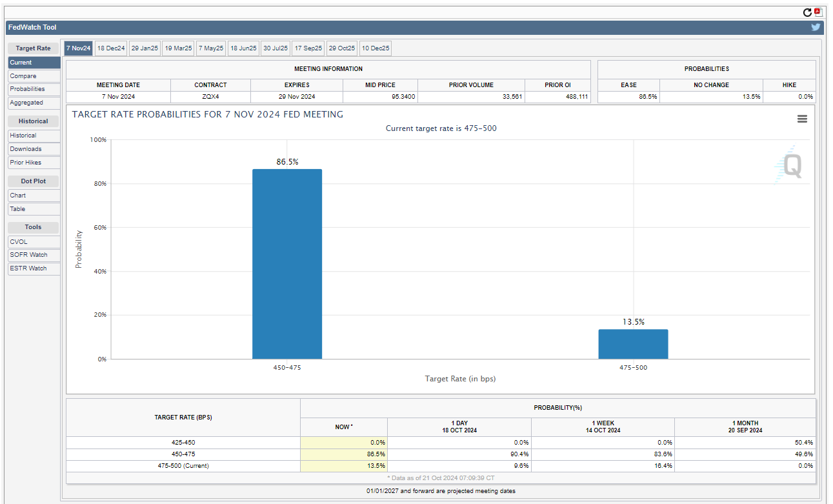The width and height of the screenshot is (833, 504).
Task: Open the 7 May25 meeting tab
Action: coord(210,48)
